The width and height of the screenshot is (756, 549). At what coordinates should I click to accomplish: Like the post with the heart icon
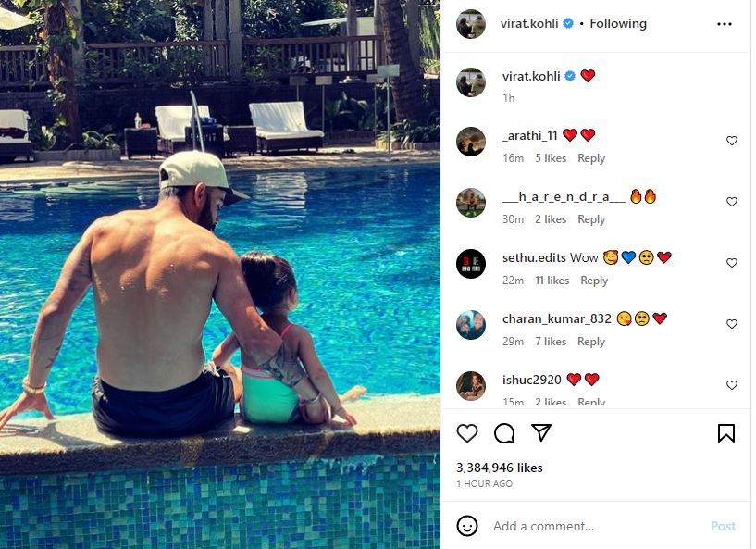(x=467, y=432)
